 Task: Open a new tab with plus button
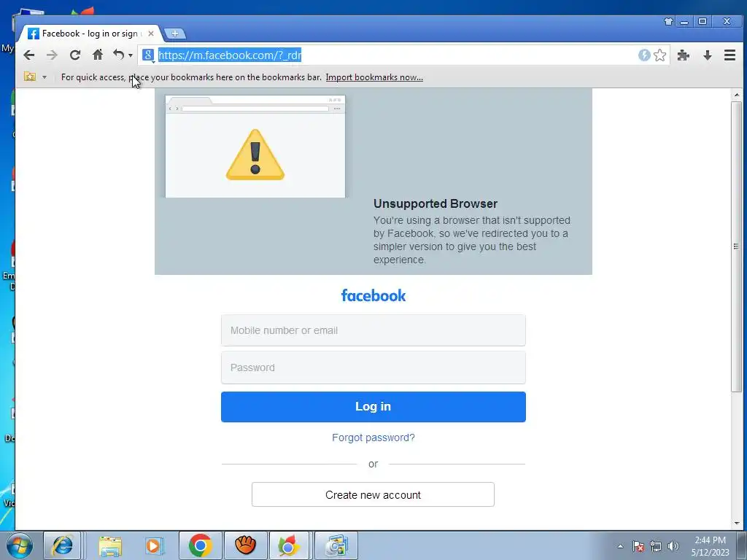coord(175,34)
